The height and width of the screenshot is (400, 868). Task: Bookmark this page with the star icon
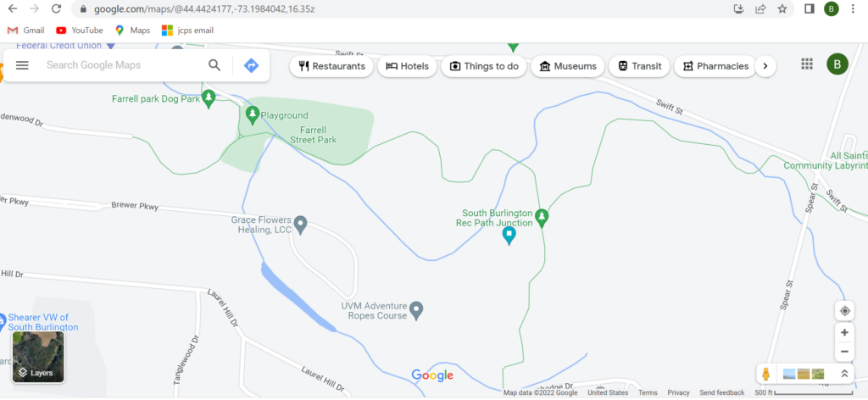(x=782, y=8)
